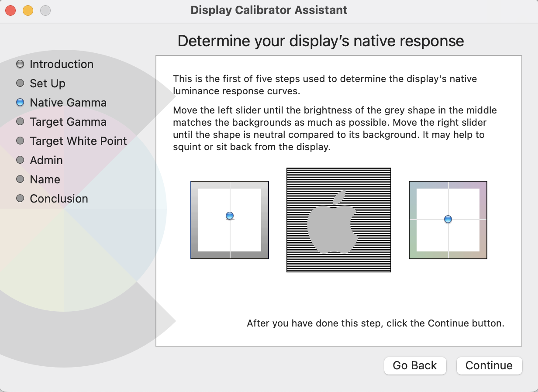Viewport: 538px width, 392px height.
Task: Select the Set Up step in the sidebar
Action: 48,83
